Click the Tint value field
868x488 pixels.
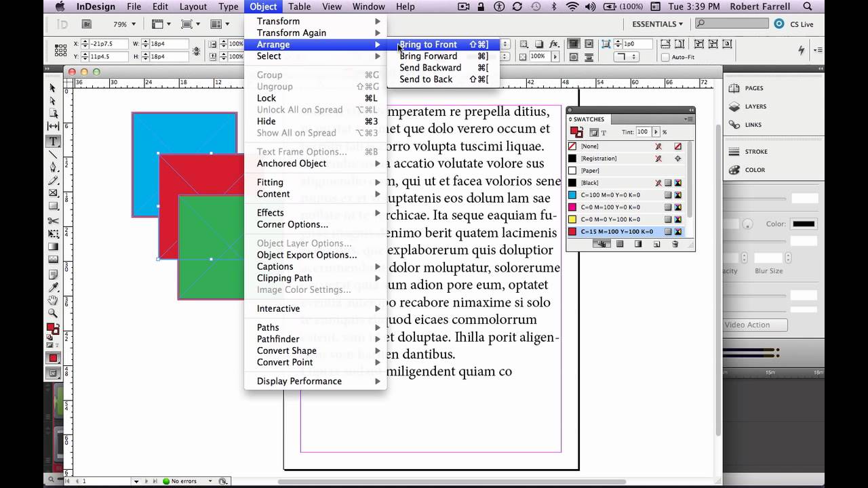click(643, 131)
